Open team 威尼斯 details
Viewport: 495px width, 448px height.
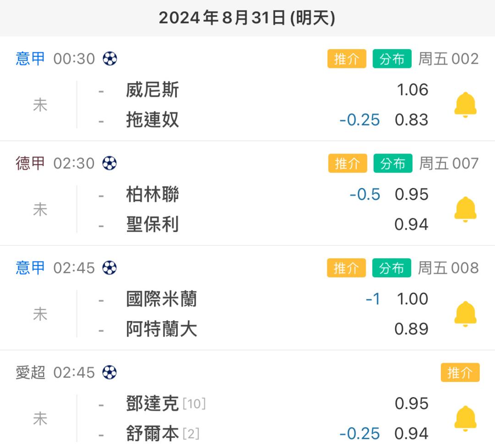click(x=153, y=90)
